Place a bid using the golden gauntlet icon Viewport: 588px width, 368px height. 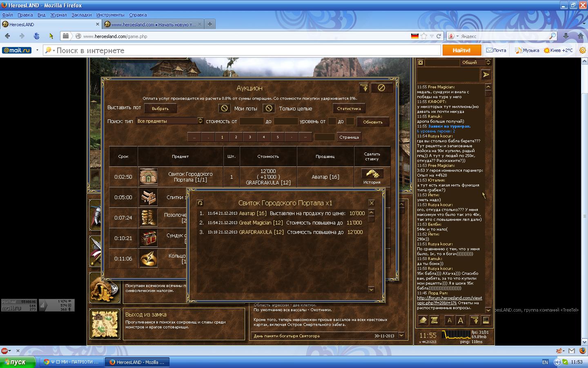[x=372, y=173]
